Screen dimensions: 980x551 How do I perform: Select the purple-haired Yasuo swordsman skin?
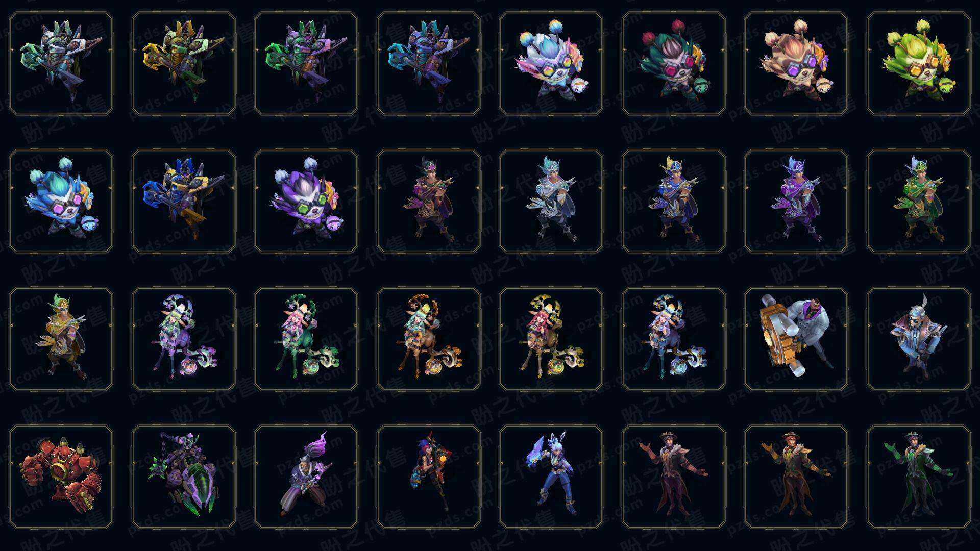tap(306, 477)
